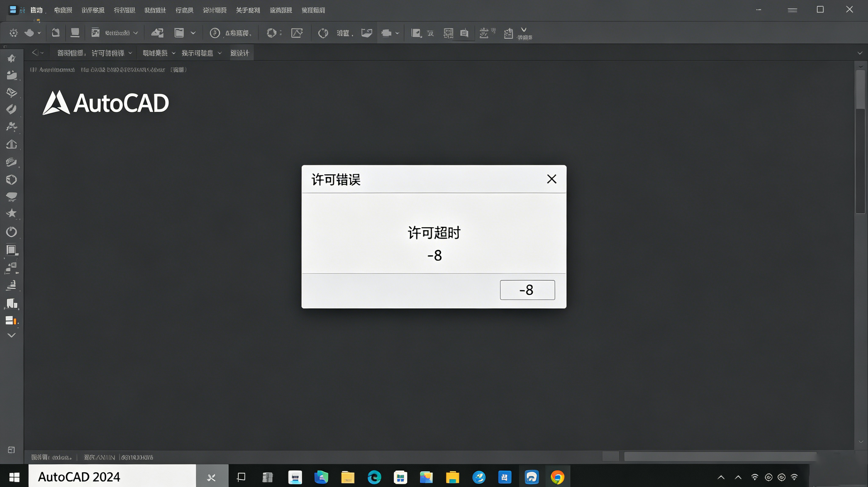This screenshot has width=868, height=487.
Task: Click the circled number icon on toolbar
Action: click(x=215, y=33)
